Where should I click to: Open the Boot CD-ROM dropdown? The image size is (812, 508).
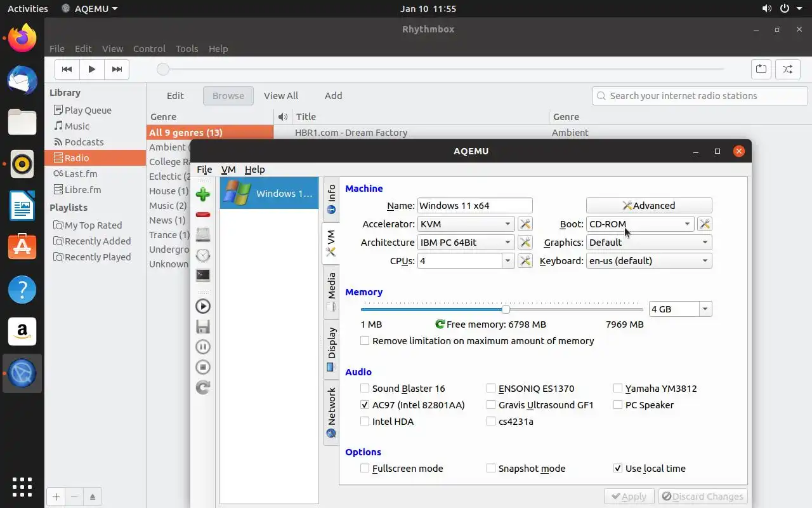pyautogui.click(x=640, y=224)
